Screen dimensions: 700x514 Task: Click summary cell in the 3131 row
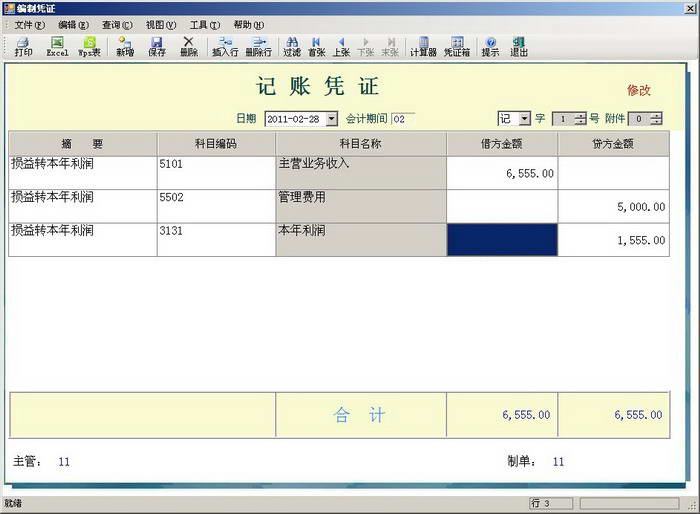pos(83,240)
